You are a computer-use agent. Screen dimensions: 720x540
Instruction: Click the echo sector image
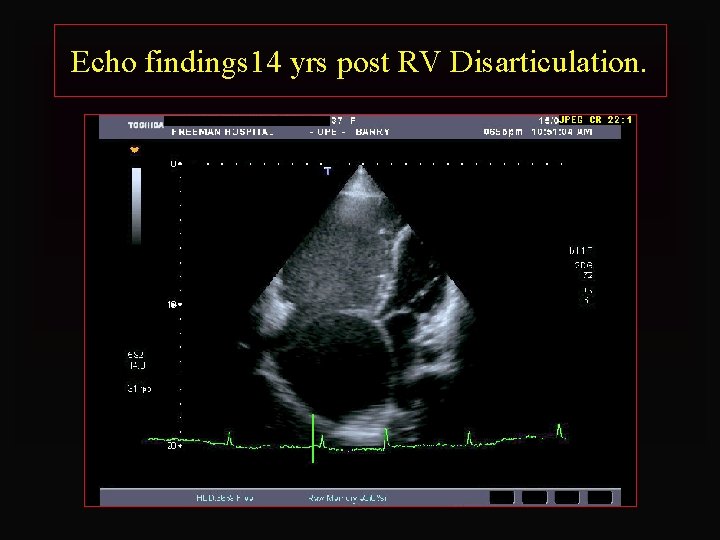[360, 305]
